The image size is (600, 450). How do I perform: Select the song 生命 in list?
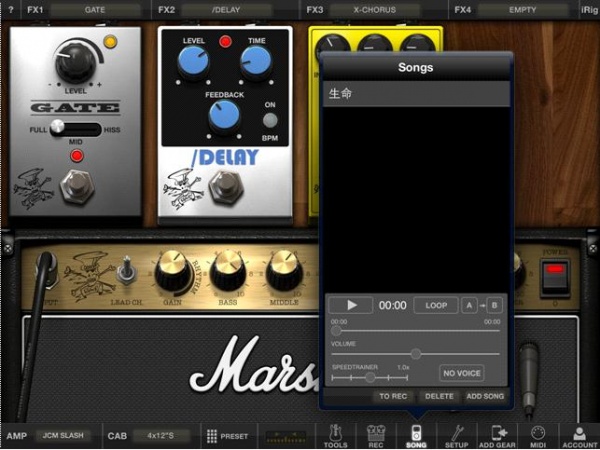tap(416, 94)
